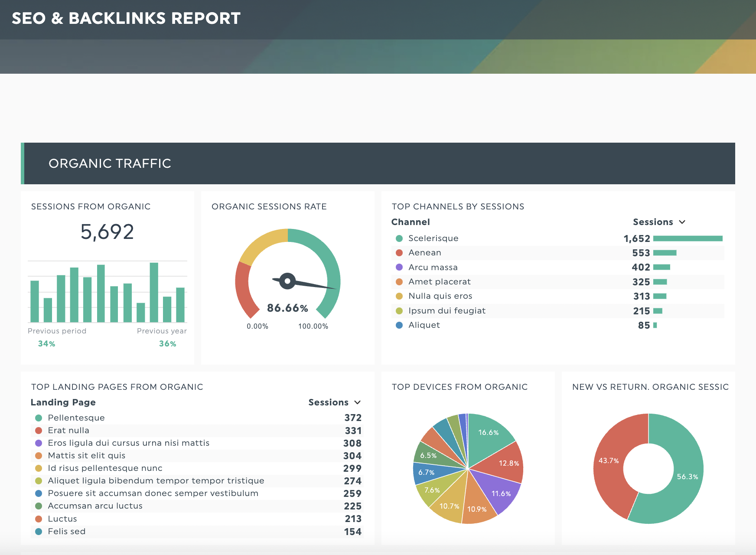Image resolution: width=756 pixels, height=555 pixels.
Task: Click the 85 sessions value
Action: click(644, 325)
